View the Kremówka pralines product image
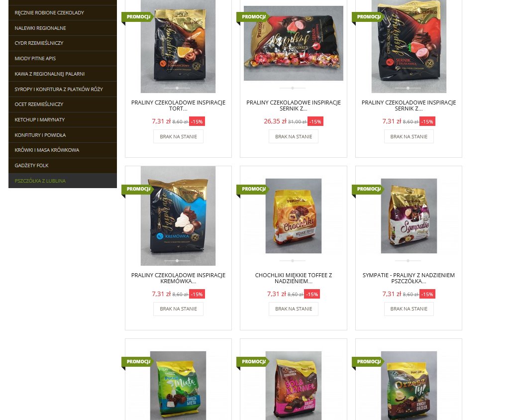Viewport: 513px width, 420px height. [x=178, y=216]
